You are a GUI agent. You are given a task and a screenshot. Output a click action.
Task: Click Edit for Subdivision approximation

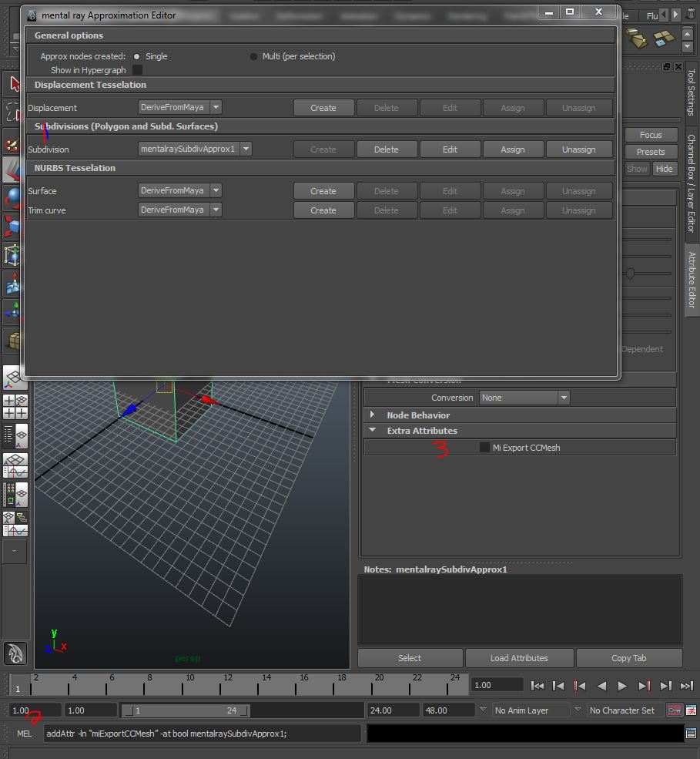tap(450, 149)
